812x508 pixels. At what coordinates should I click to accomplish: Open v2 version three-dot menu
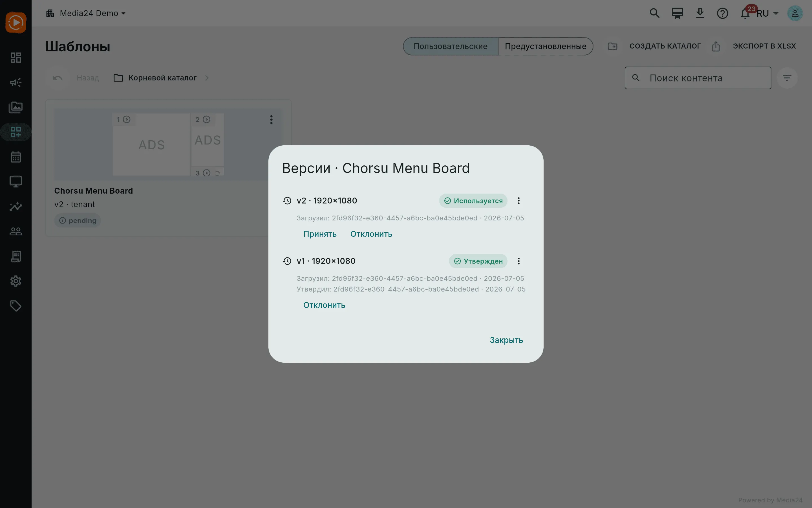coord(519,201)
